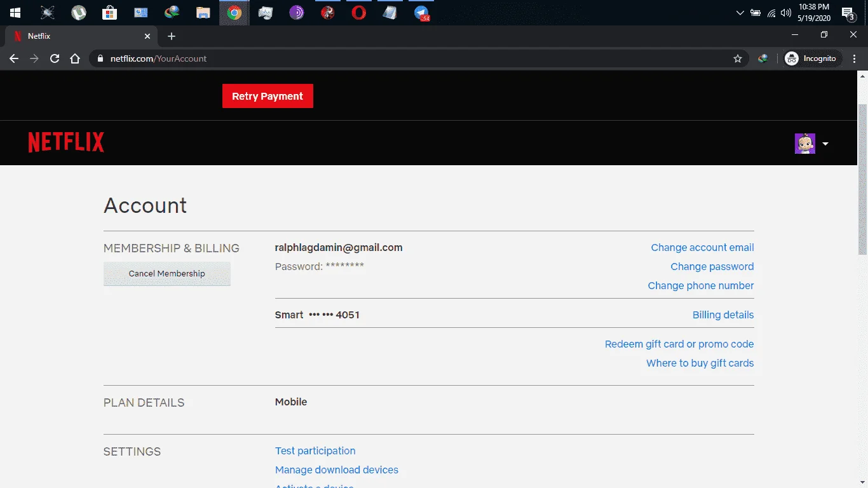This screenshot has width=868, height=488.
Task: Select the Chrome taskbar icon
Action: tap(234, 13)
